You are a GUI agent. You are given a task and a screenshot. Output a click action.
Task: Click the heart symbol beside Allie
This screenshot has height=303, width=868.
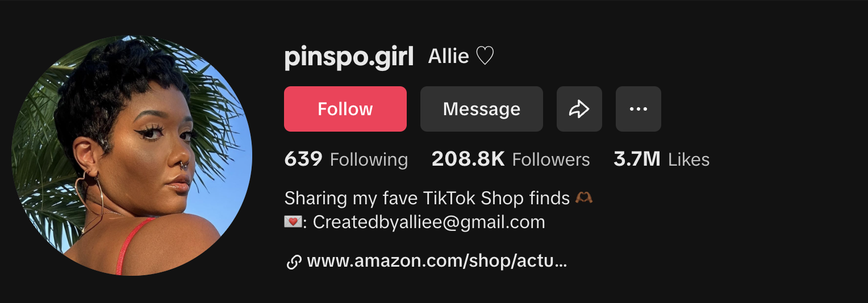(485, 56)
